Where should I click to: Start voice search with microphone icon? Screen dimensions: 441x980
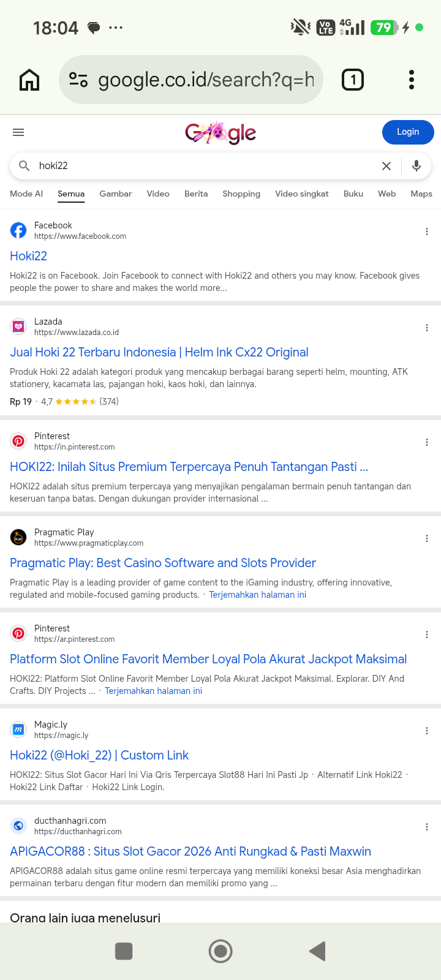pyautogui.click(x=417, y=166)
